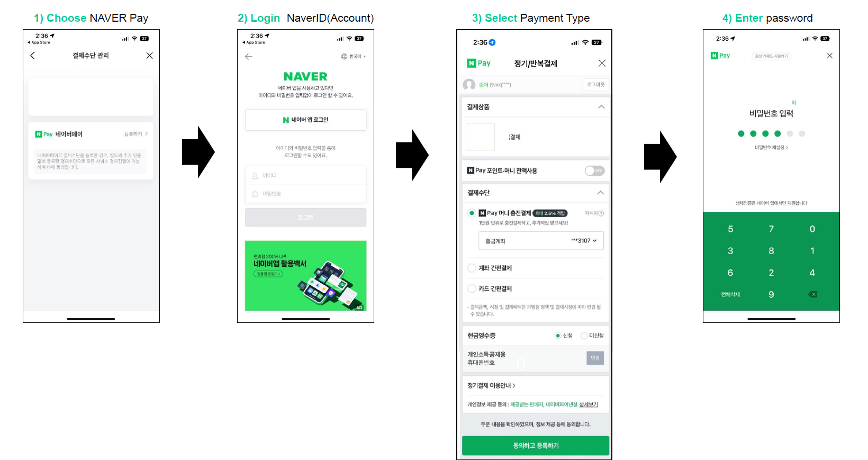Viewport: 868px width, 460px height.
Task: Tap the gray 로그인 button
Action: (305, 218)
